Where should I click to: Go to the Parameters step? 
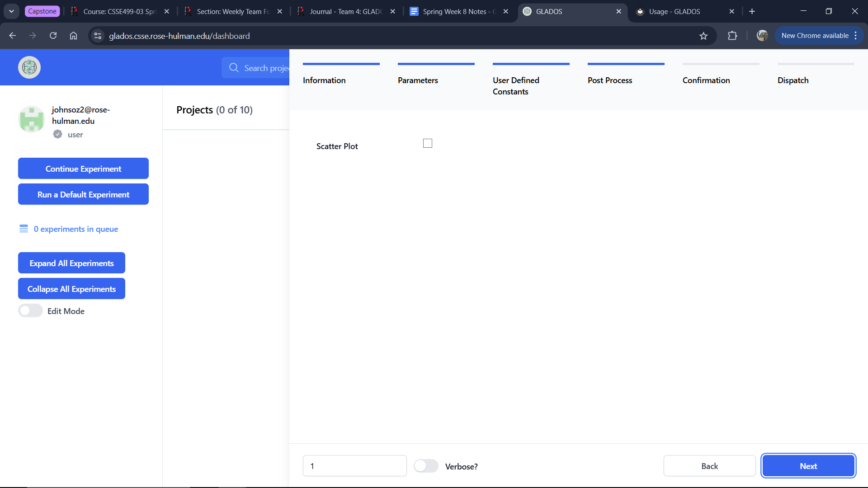click(x=418, y=80)
